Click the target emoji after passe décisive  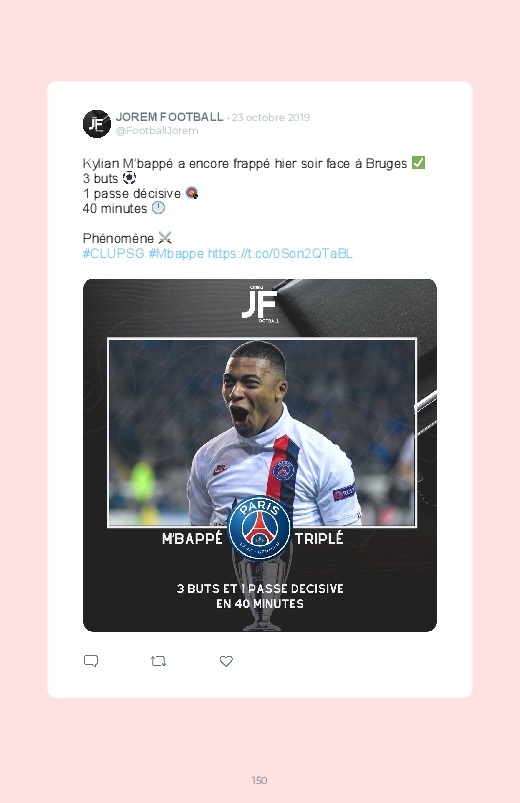tap(192, 193)
